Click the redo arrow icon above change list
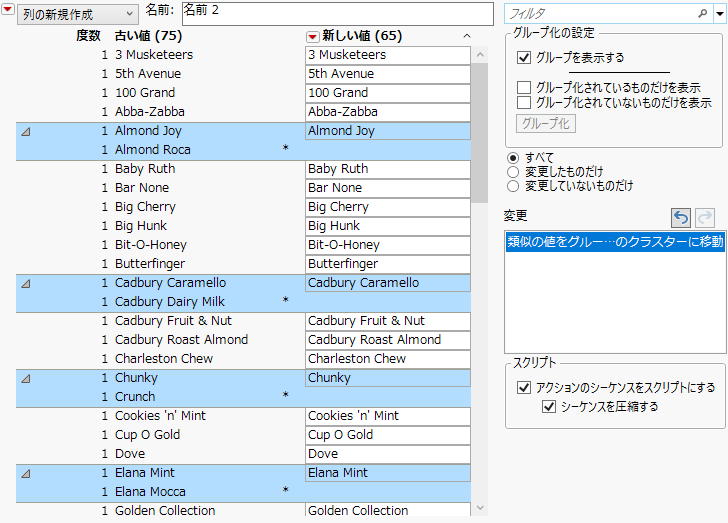 pos(708,217)
